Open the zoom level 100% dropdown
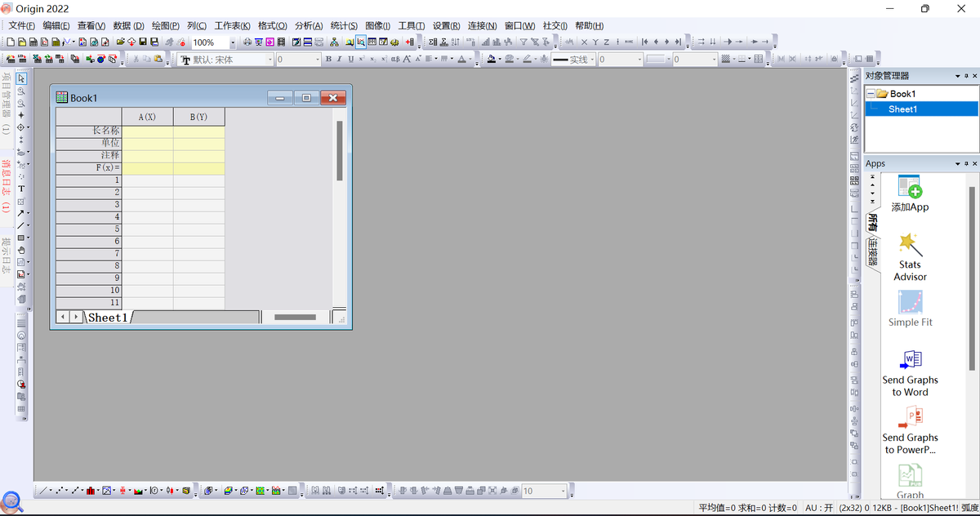The height and width of the screenshot is (516, 980). pyautogui.click(x=233, y=42)
